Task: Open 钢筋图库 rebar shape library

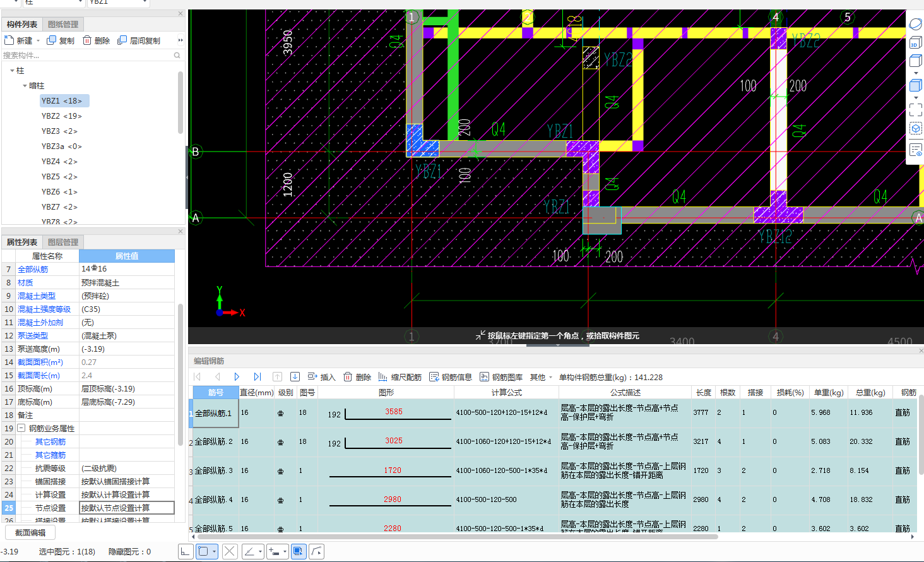Action: click(x=501, y=377)
